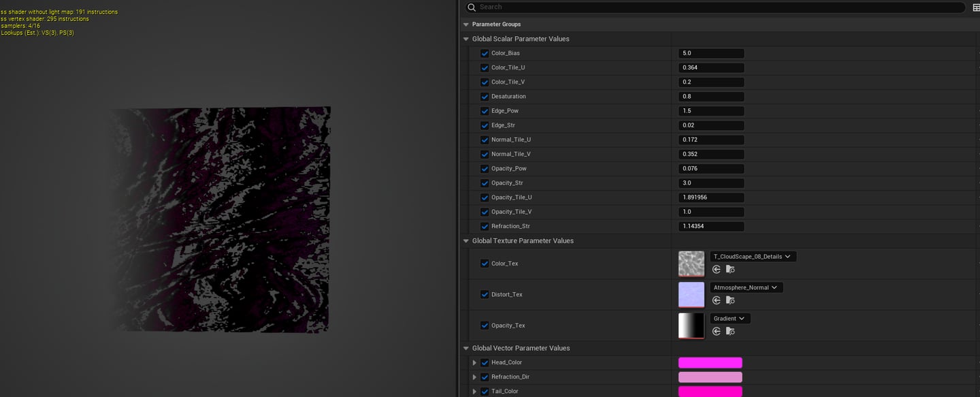Viewport: 980px width, 397px height.
Task: Browse to Distort_Tex asset in Content Browser
Action: 730,300
